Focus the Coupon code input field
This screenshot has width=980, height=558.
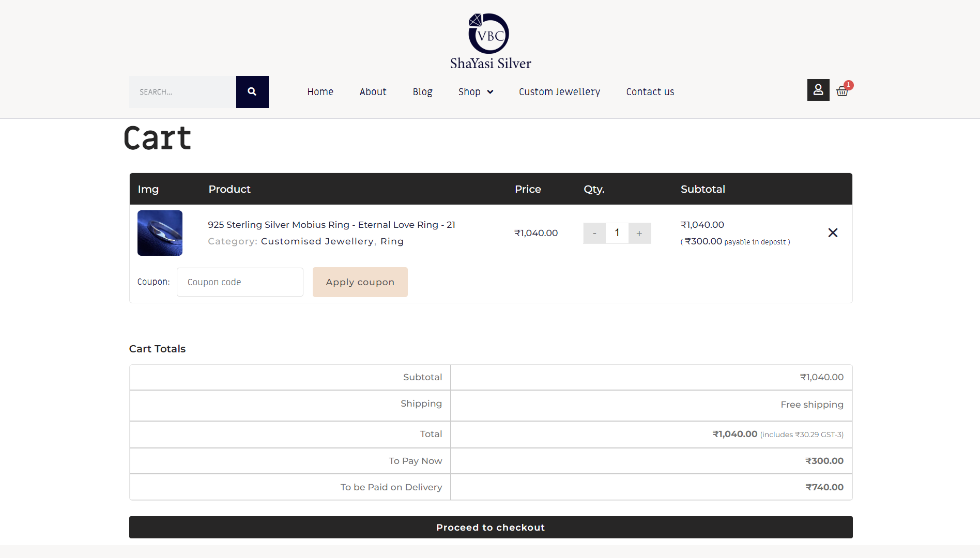click(x=240, y=282)
